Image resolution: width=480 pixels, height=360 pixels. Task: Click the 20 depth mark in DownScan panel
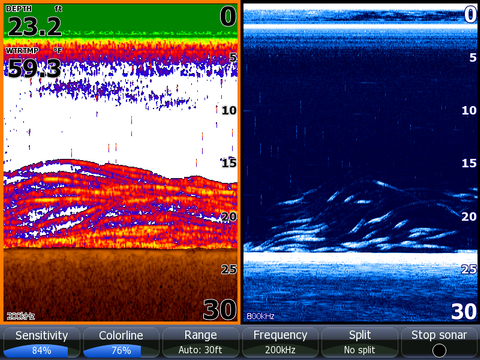pyautogui.click(x=469, y=217)
